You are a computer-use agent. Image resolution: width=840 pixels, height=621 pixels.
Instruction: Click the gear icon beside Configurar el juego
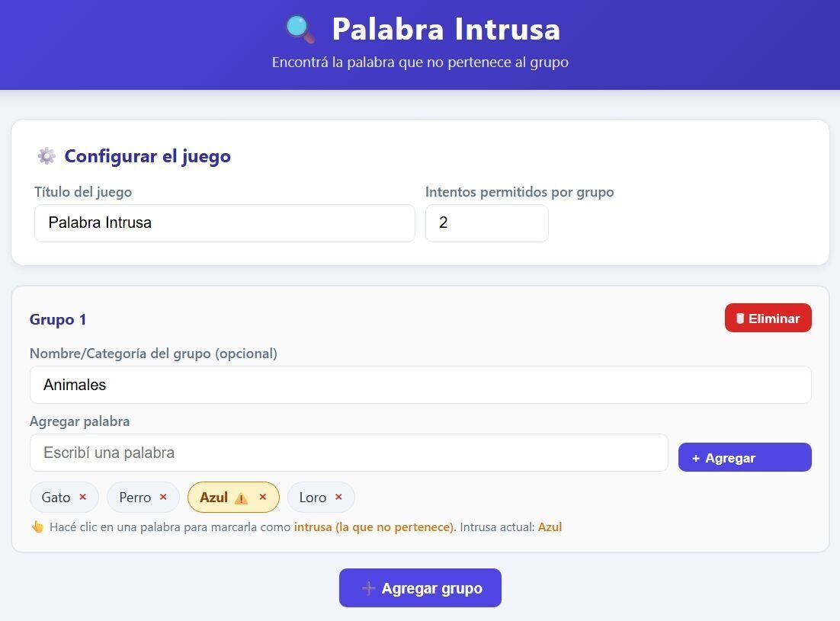click(x=46, y=155)
